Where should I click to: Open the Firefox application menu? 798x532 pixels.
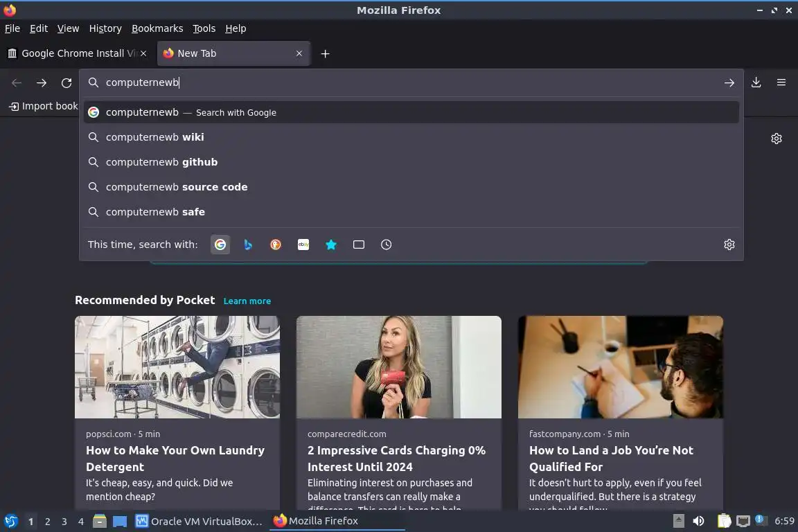click(x=781, y=82)
